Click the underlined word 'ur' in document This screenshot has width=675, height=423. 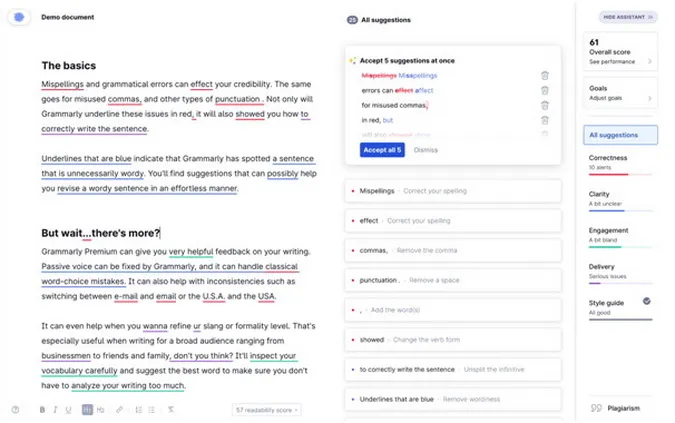(x=197, y=326)
